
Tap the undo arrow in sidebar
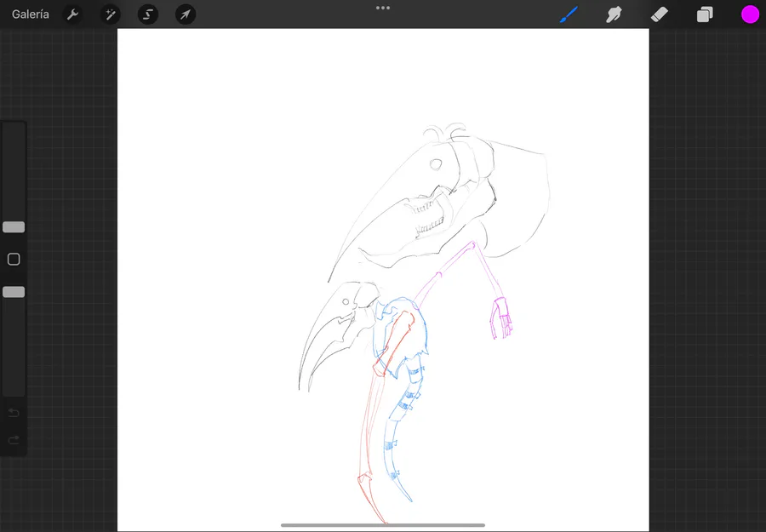[x=14, y=414]
